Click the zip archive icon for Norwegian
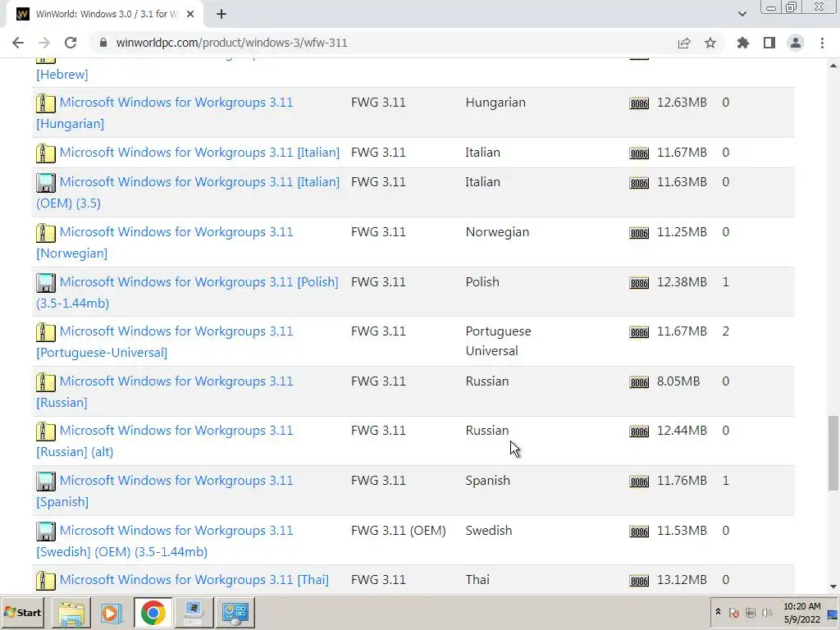The image size is (840, 630). 46,232
